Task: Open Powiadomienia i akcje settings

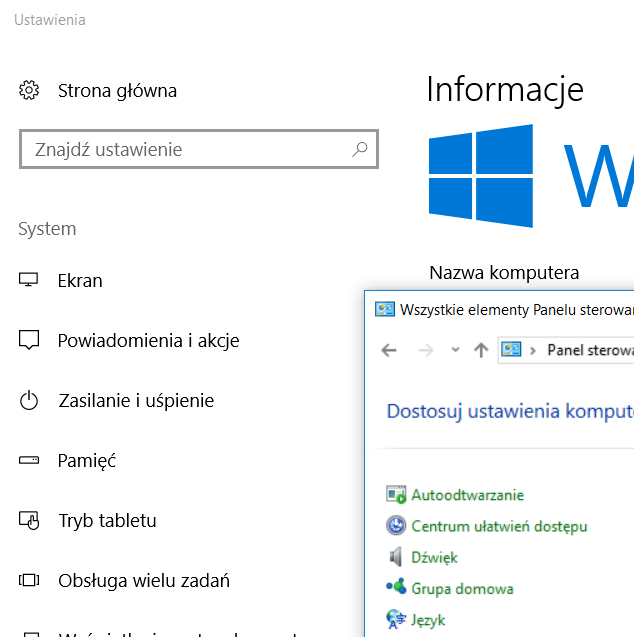Action: pyautogui.click(x=148, y=341)
